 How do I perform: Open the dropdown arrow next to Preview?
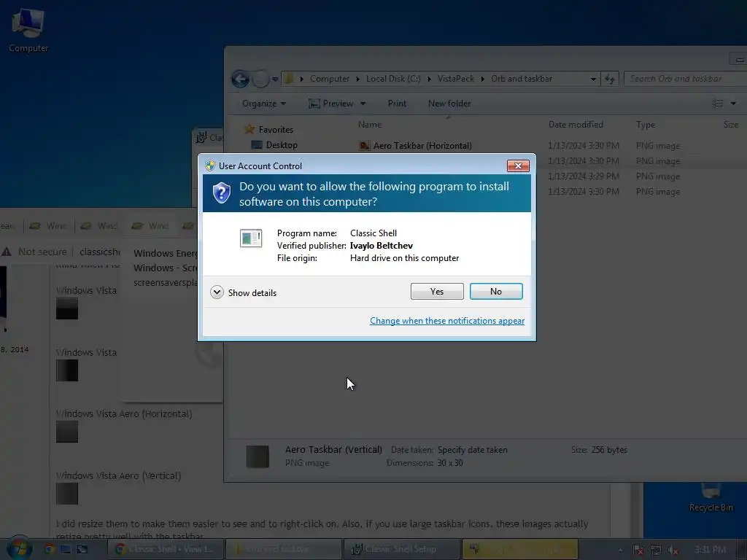click(363, 104)
